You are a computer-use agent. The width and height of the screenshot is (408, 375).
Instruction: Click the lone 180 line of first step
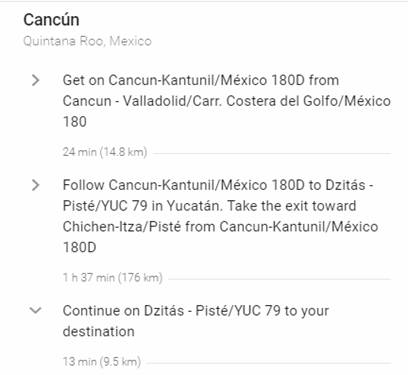tap(75, 122)
